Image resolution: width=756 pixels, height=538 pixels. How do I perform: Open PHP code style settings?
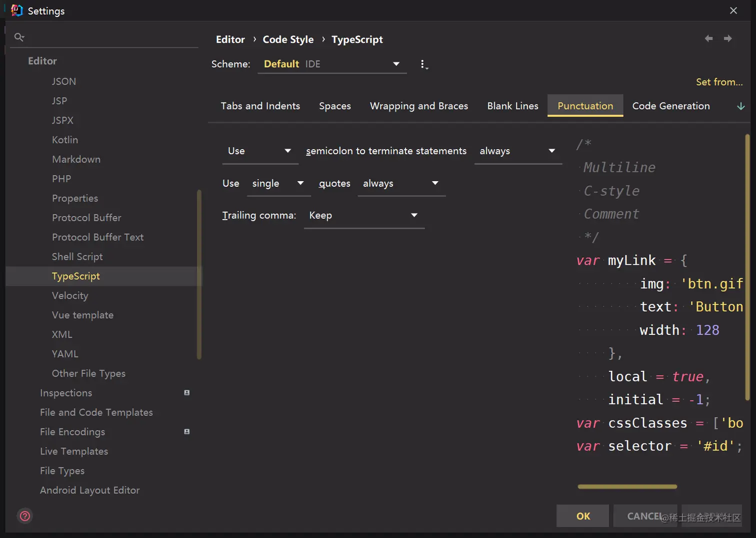(x=61, y=179)
